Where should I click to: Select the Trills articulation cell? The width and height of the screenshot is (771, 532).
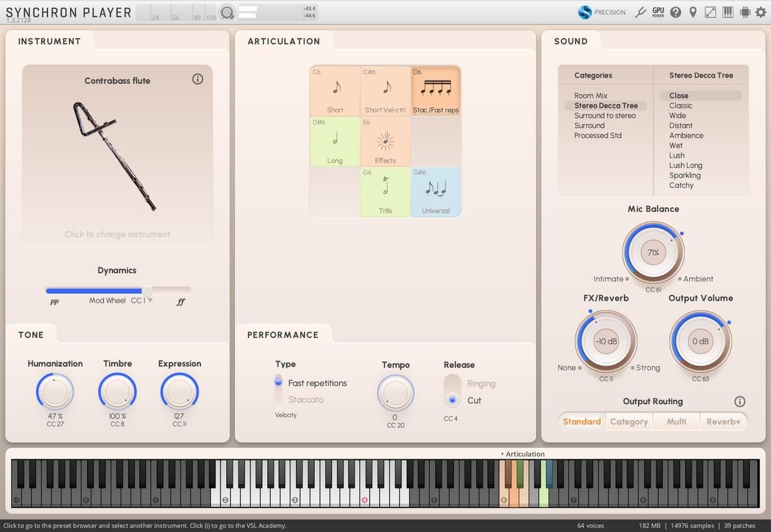(385, 192)
